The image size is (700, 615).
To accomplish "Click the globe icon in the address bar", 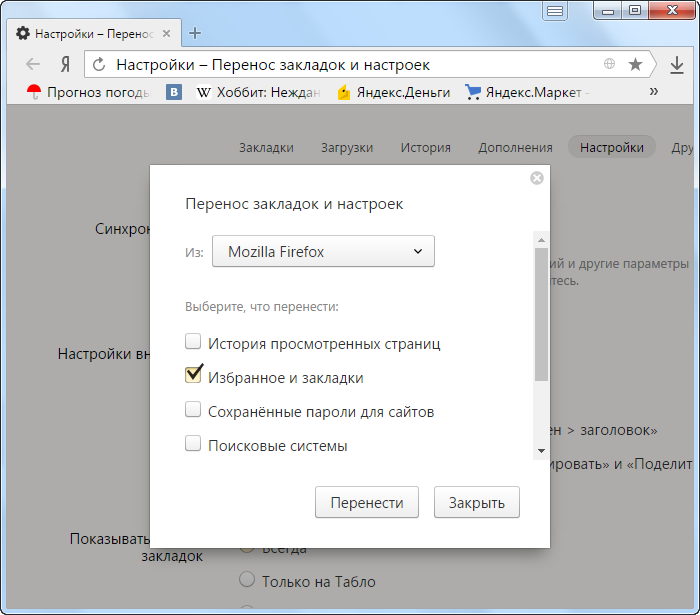I will click(x=609, y=64).
